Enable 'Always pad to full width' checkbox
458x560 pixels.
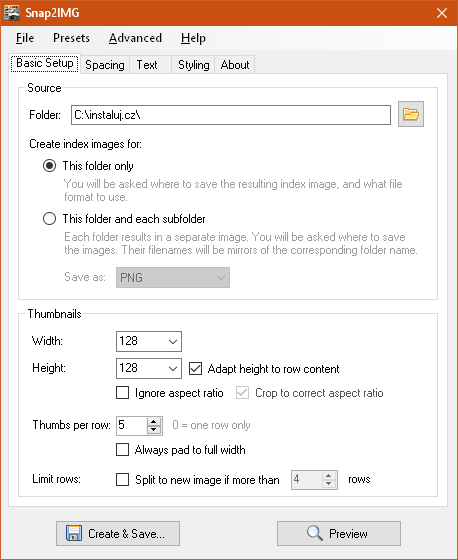coord(123,450)
